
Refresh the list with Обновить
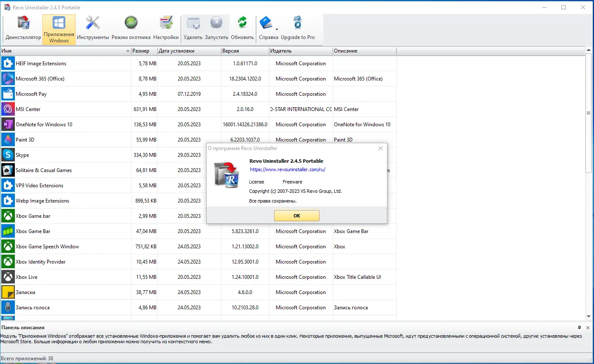pyautogui.click(x=242, y=29)
